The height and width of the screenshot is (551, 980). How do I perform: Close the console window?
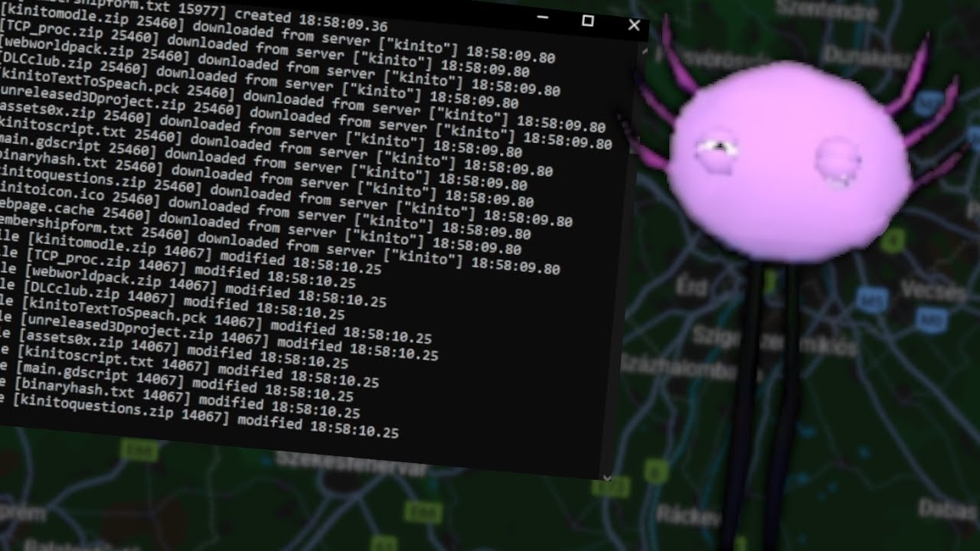click(634, 25)
